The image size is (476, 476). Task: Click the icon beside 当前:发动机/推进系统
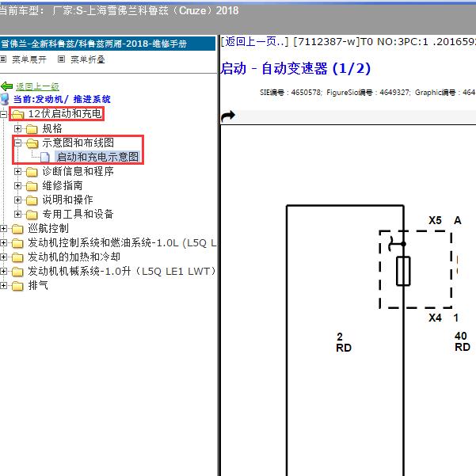5,99
